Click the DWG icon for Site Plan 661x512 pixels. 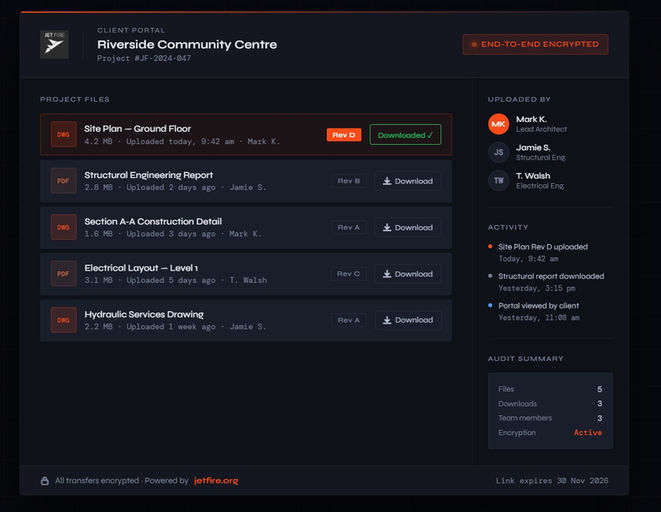[64, 134]
